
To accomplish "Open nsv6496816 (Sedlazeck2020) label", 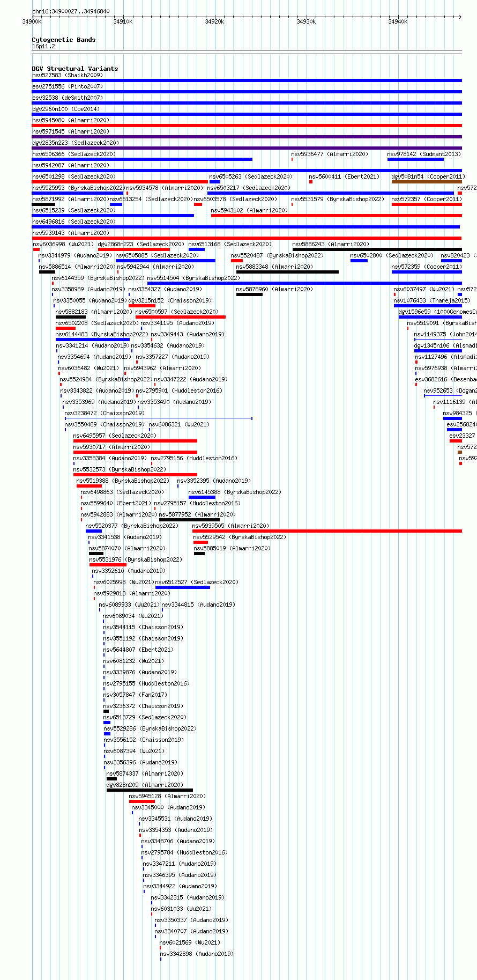I will tap(74, 222).
